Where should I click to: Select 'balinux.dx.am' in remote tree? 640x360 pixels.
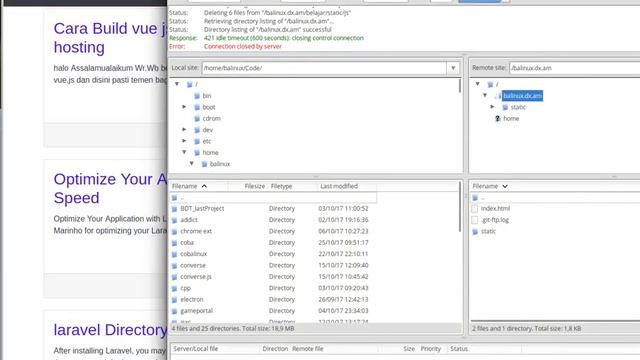(x=522, y=96)
